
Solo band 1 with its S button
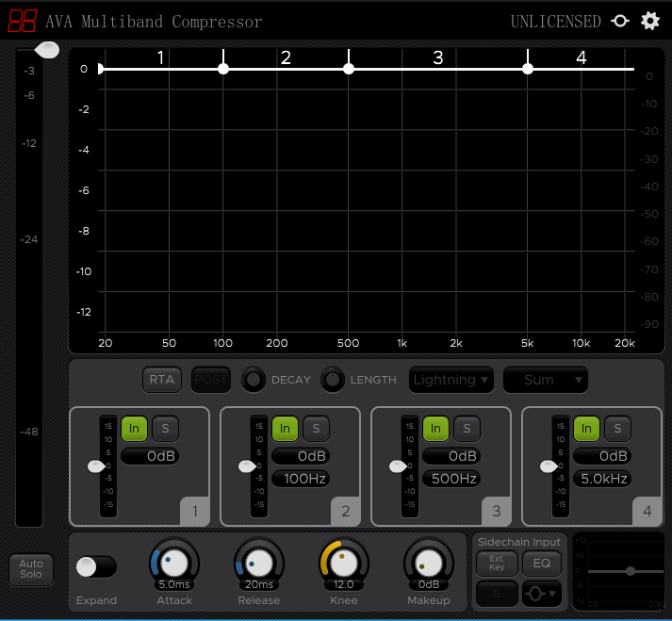[x=165, y=428]
